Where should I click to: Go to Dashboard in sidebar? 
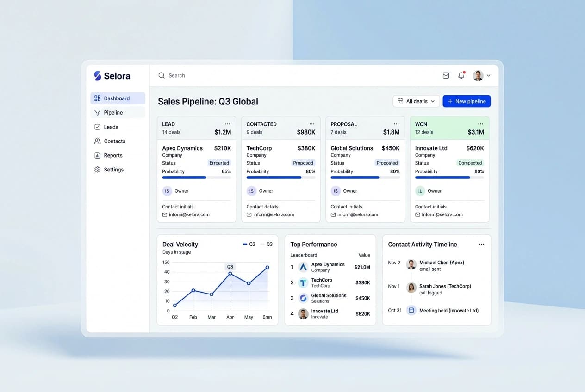pos(118,98)
